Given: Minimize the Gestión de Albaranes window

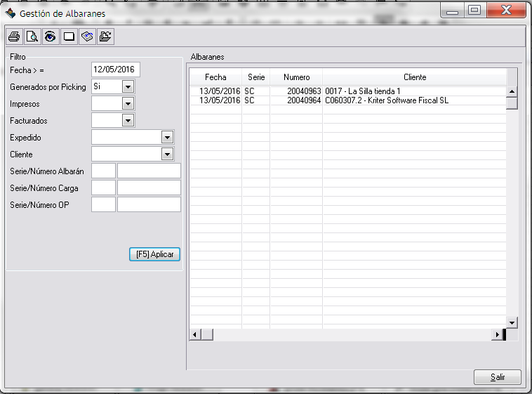Looking at the screenshot, I should (x=452, y=11).
